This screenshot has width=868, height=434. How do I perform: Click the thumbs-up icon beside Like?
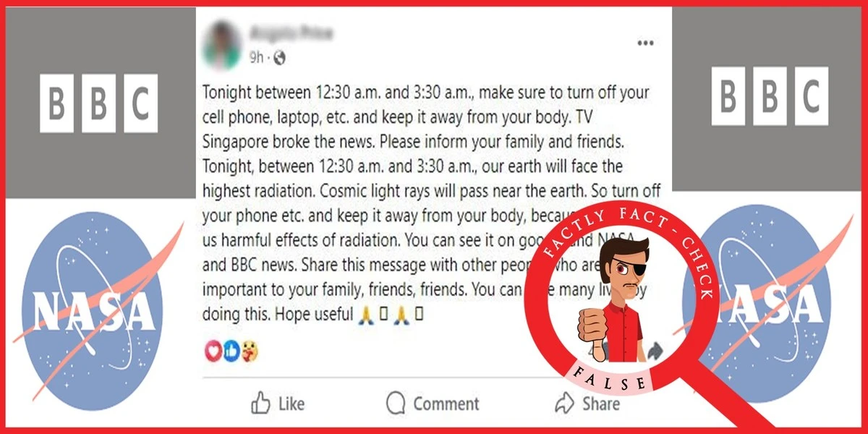(x=260, y=402)
